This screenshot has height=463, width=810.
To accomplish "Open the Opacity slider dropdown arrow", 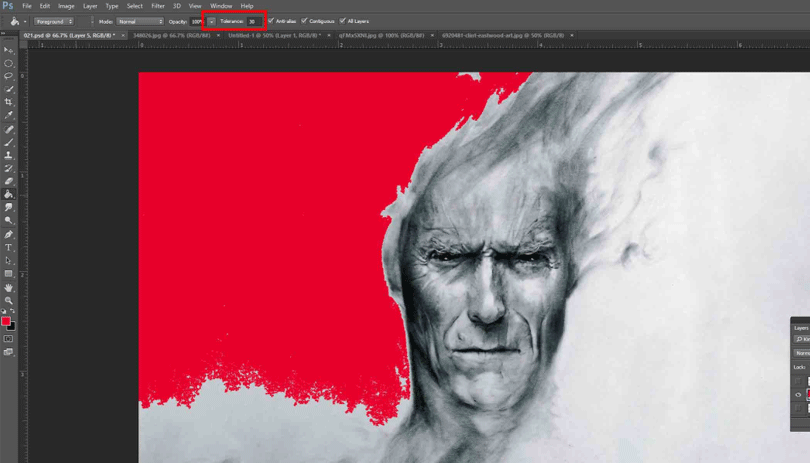I will (211, 21).
